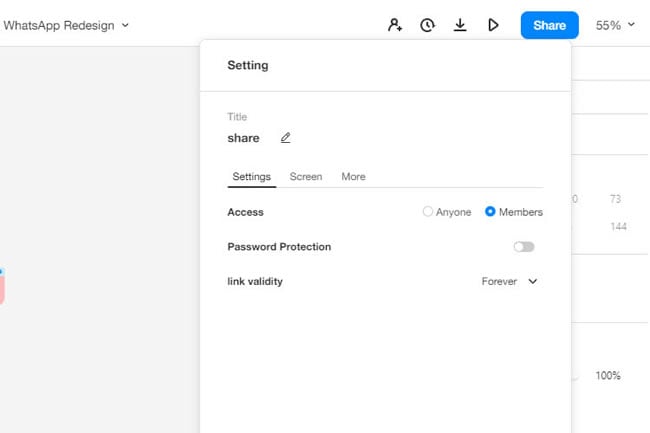Open the version history clock icon
Image resolution: width=650 pixels, height=433 pixels.
[427, 25]
